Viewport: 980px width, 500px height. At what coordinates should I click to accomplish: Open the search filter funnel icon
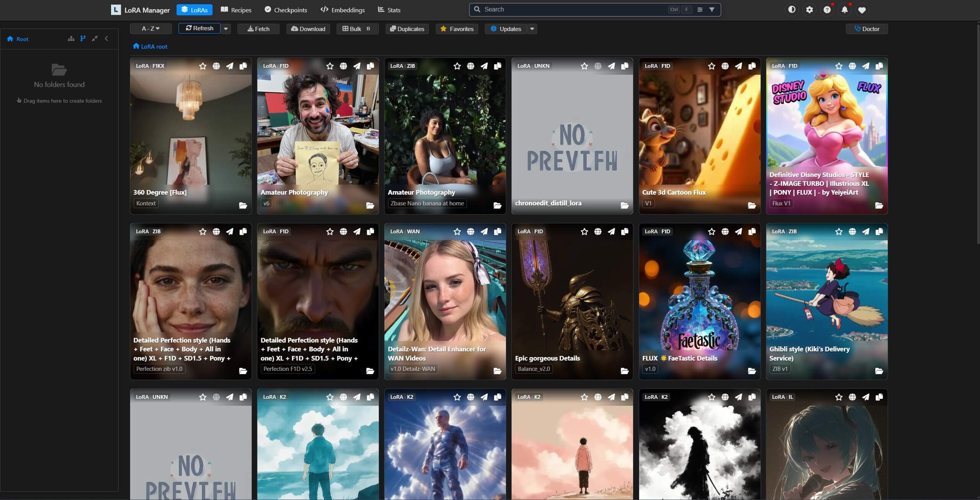pos(712,10)
